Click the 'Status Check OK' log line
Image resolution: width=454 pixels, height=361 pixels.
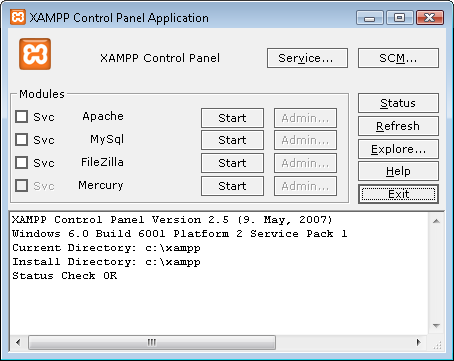pyautogui.click(x=65, y=276)
